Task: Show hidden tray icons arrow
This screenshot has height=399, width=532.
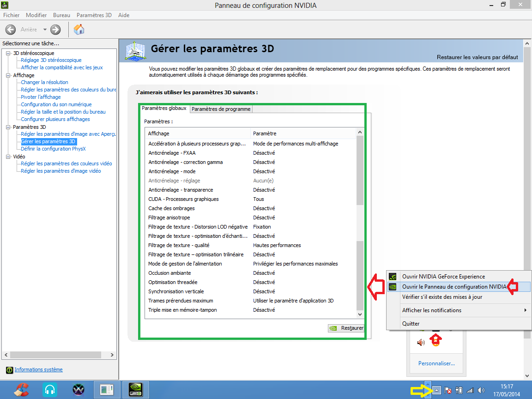Action: click(x=436, y=391)
